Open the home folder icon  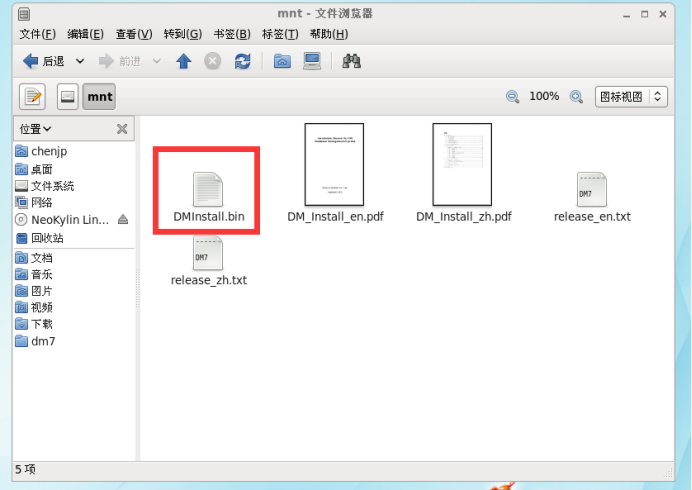[282, 61]
